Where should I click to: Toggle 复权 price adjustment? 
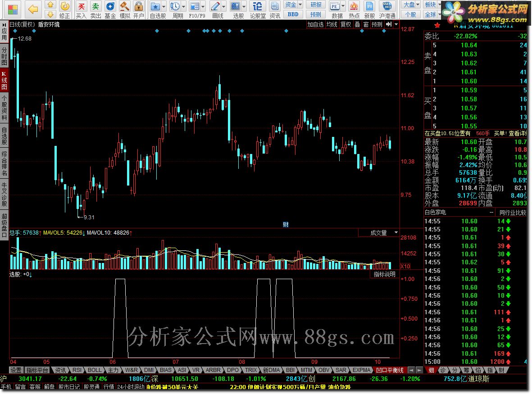346,24
